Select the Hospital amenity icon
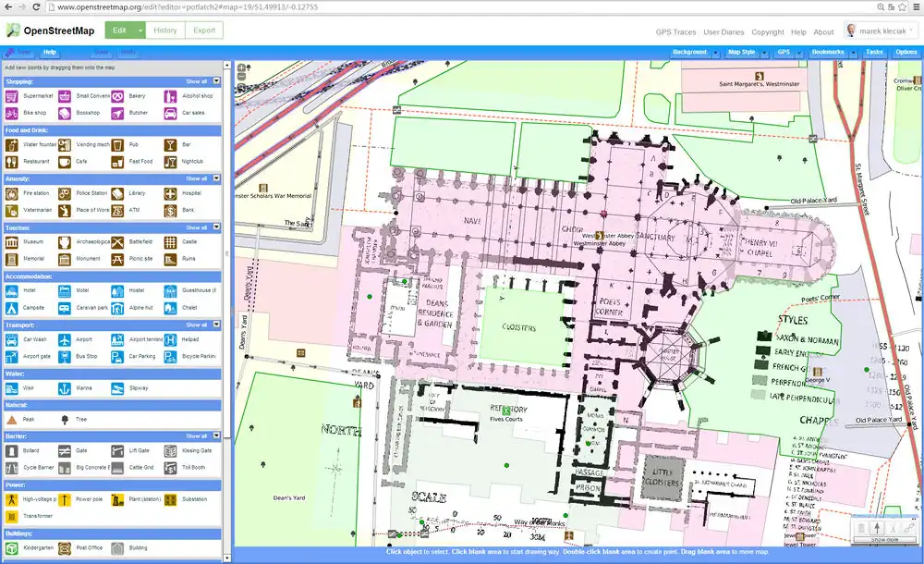This screenshot has width=924, height=564. pos(170,194)
